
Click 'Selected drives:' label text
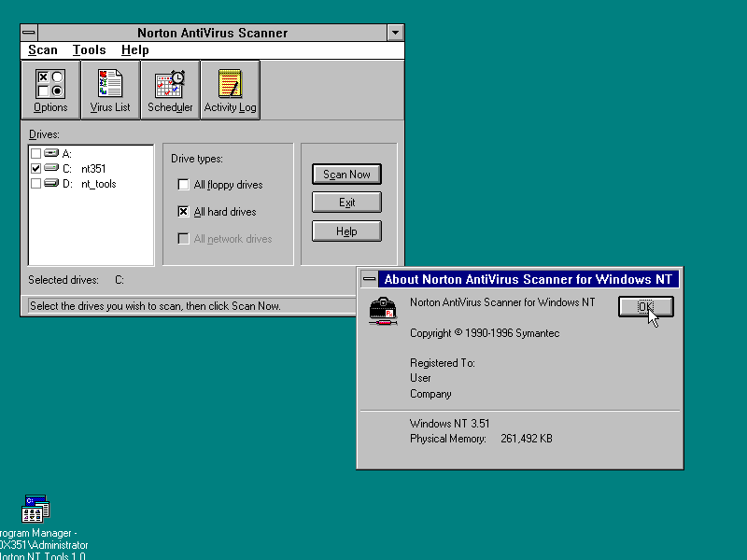(x=63, y=280)
